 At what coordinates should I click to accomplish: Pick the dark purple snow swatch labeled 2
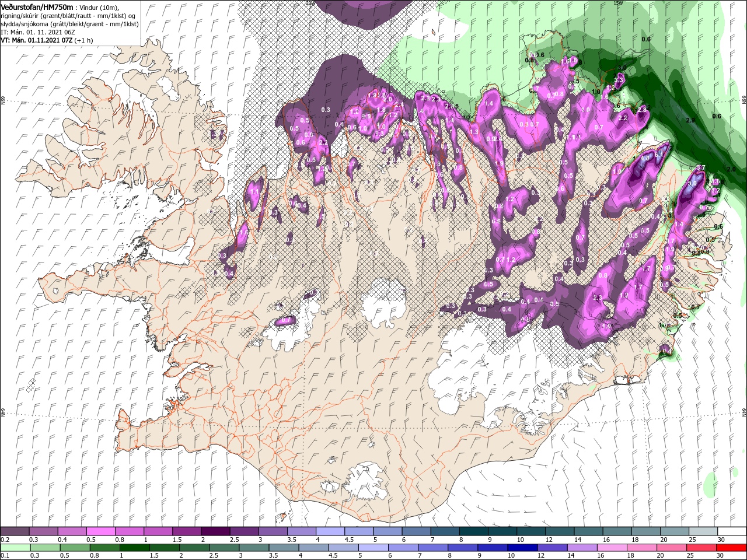pos(215,531)
